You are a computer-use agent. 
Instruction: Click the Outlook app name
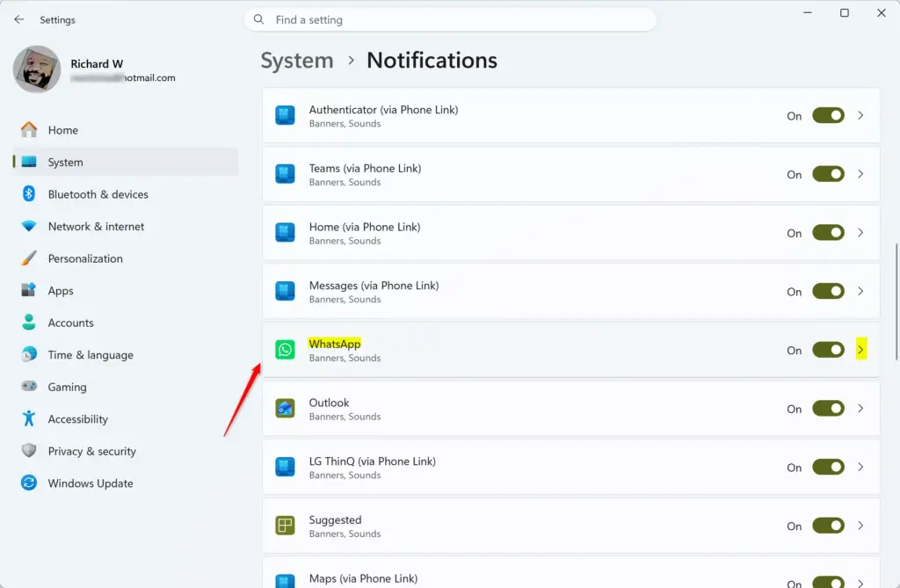(329, 403)
